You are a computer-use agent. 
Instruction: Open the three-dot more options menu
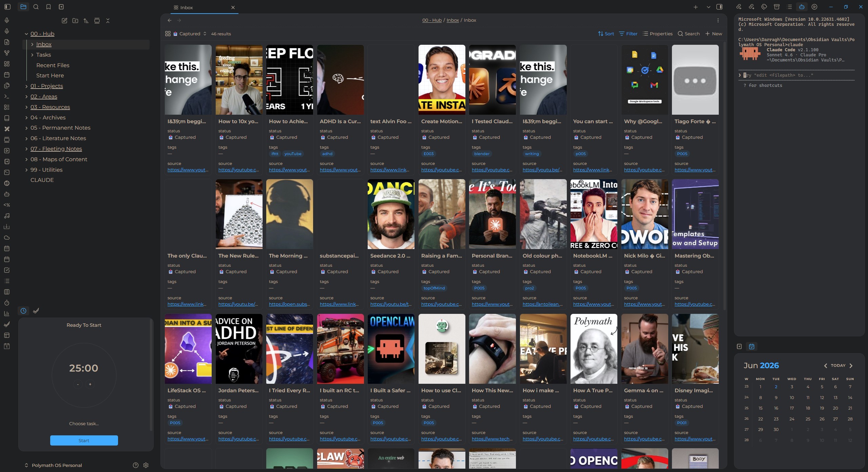click(x=718, y=20)
